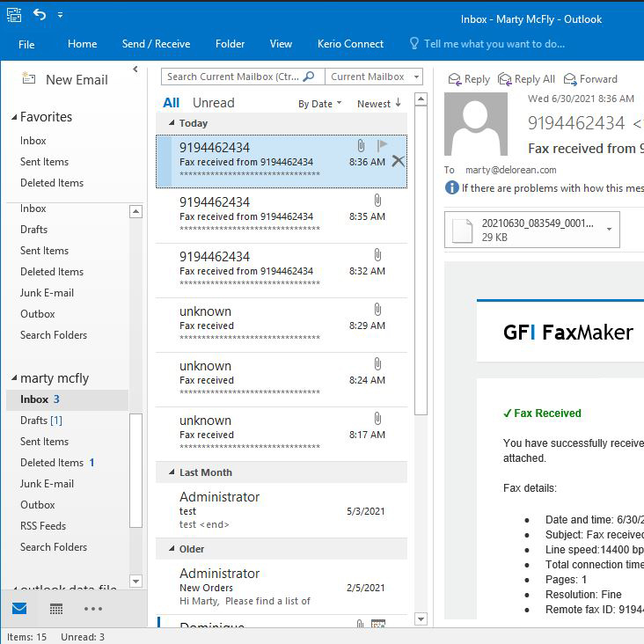The image size is (644, 644).
Task: Collapse the Favorites group
Action: coord(14,117)
